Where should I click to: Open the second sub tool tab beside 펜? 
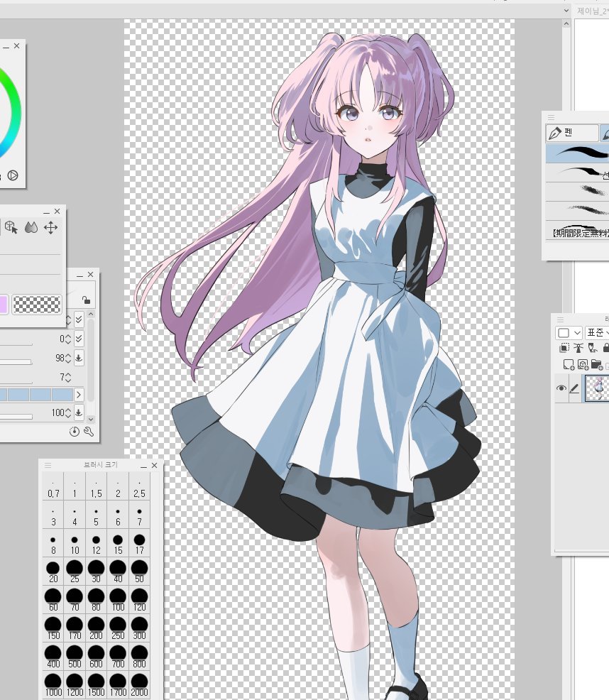[x=605, y=133]
